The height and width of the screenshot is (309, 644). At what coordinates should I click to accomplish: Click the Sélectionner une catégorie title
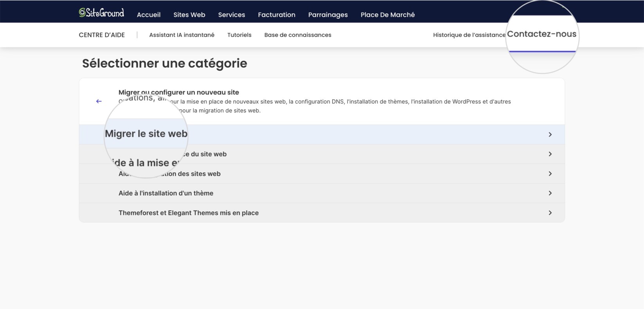[165, 63]
